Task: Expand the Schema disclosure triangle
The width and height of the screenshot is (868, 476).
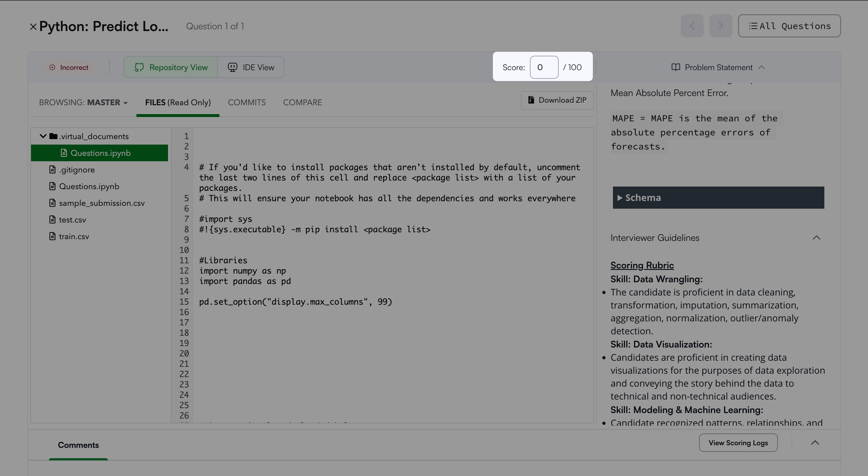Action: (x=619, y=198)
